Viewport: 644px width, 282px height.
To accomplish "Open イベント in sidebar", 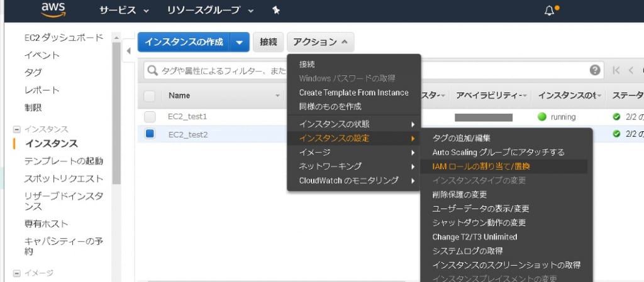I will coord(42,55).
